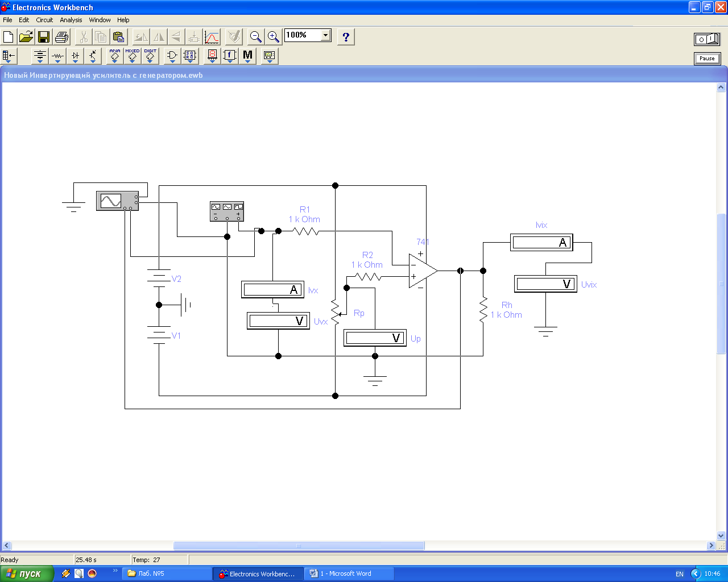Image resolution: width=728 pixels, height=582 pixels.
Task: Select resistor R2 in the circuit
Action: click(369, 277)
